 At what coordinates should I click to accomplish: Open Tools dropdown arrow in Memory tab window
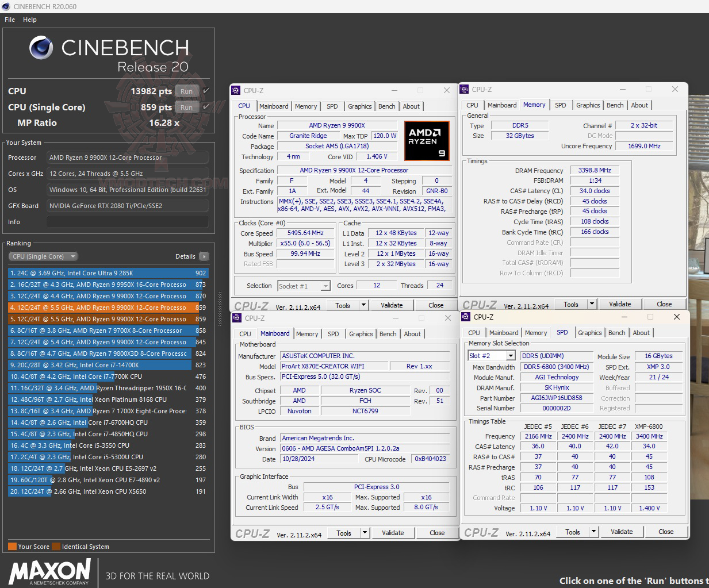592,304
